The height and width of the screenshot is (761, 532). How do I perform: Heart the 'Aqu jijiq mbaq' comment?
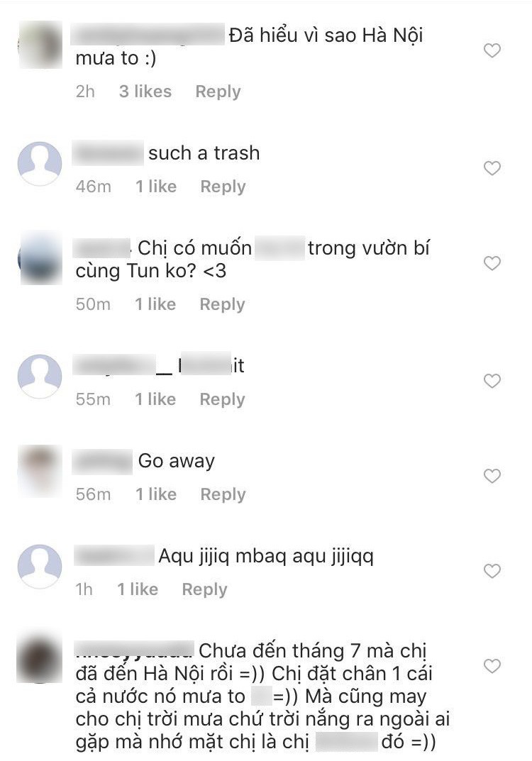coord(492,571)
